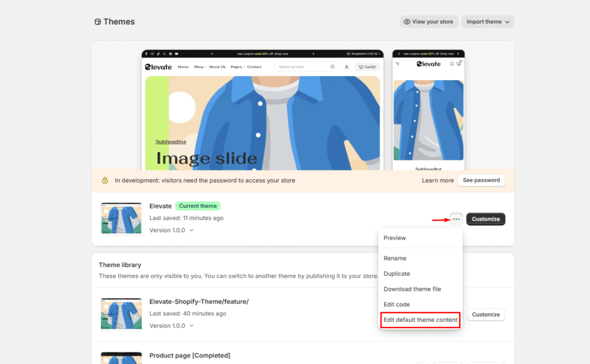
Task: Click the Customize button for the Elevate current theme
Action: tap(485, 219)
